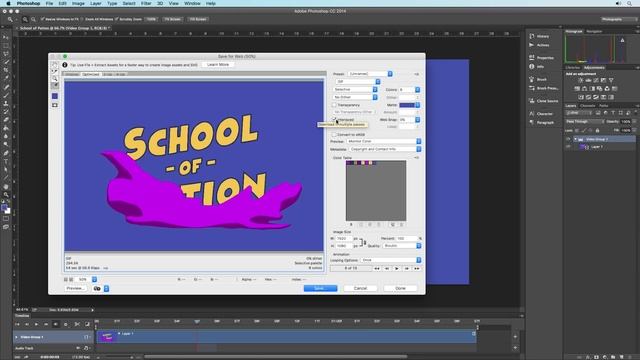640x360 pixels.
Task: Open the Info panel
Action: point(537,67)
